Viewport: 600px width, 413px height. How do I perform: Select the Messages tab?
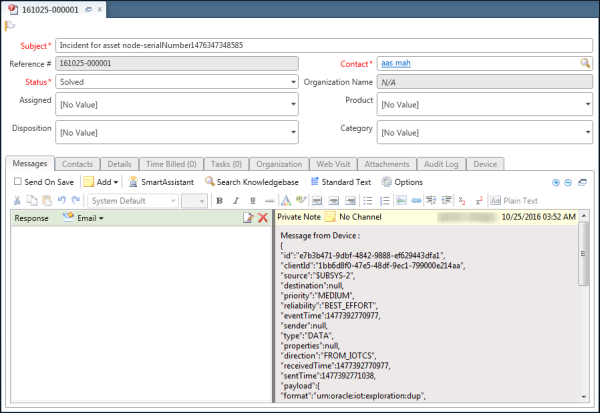30,163
